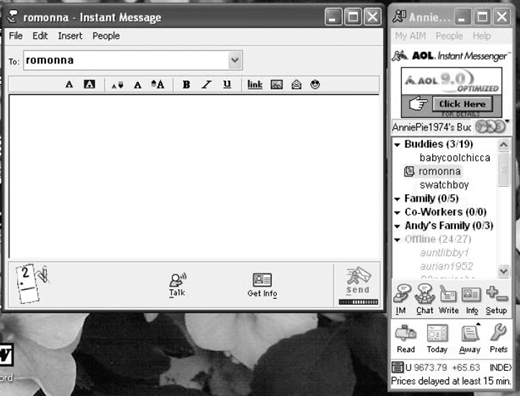Click the Today icon
This screenshot has width=520, height=396.
(437, 339)
